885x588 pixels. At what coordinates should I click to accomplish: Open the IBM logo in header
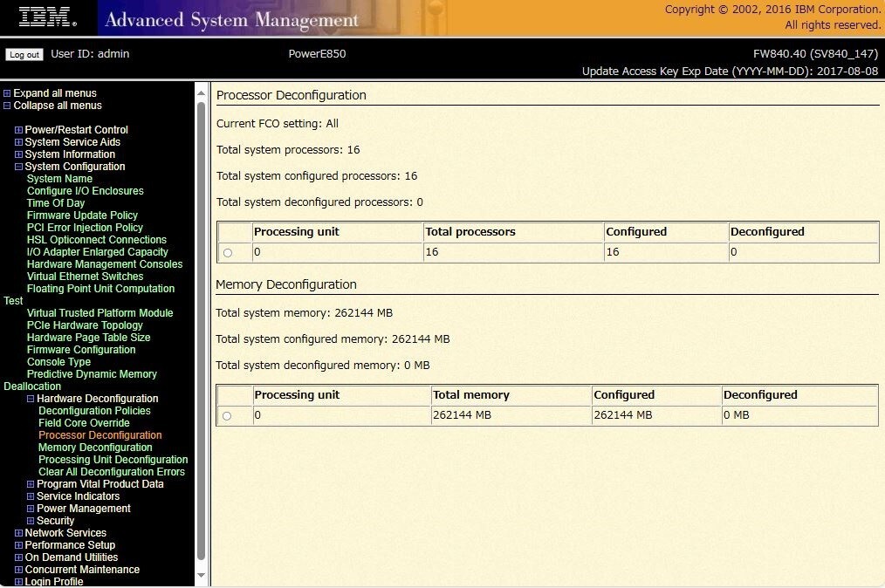tap(48, 17)
